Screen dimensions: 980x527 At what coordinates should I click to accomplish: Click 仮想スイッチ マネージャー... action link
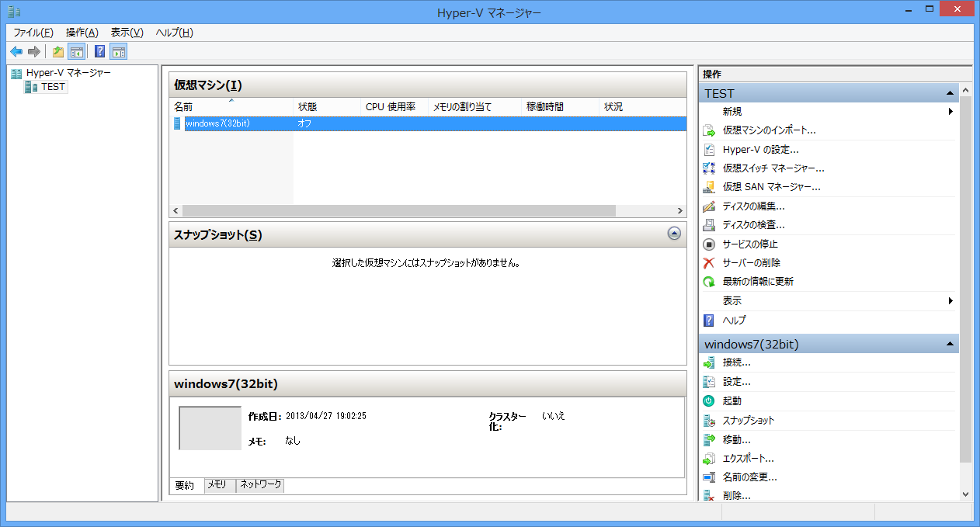point(773,168)
